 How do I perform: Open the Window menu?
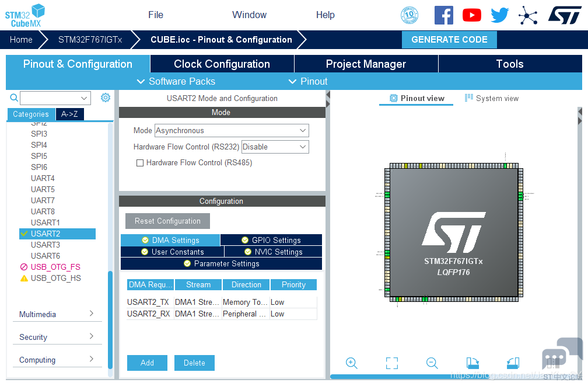[x=250, y=15]
